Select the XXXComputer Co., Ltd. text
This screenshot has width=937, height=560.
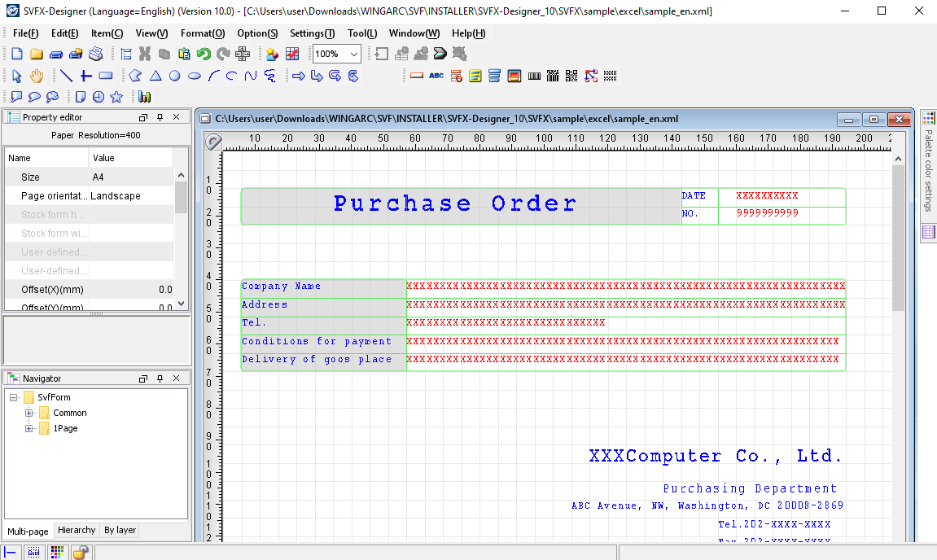(716, 456)
